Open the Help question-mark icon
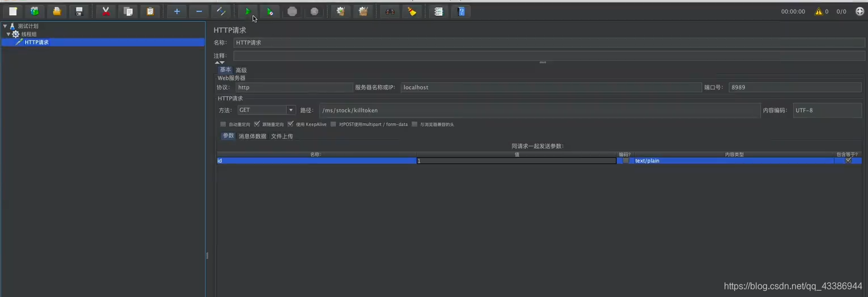868x297 pixels. [461, 11]
